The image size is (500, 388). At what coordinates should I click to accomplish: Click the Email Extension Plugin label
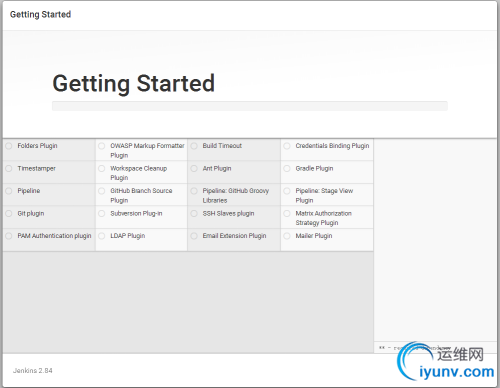click(234, 236)
